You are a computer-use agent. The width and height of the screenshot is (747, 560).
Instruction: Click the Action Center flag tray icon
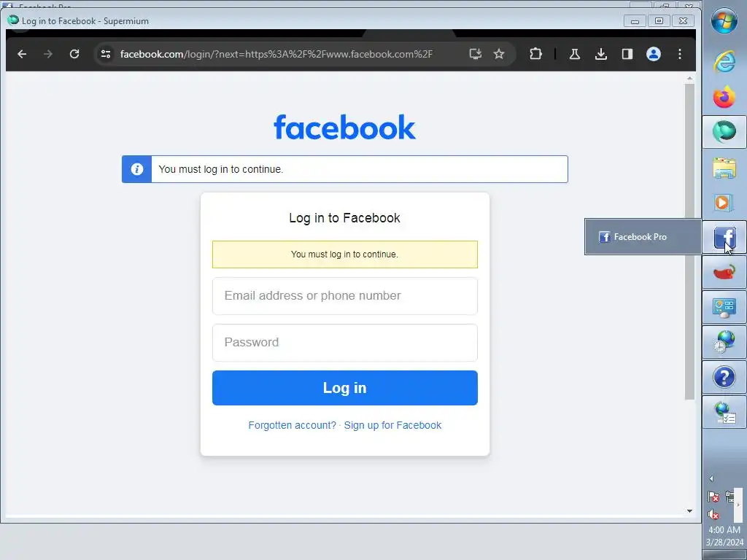pos(713,497)
